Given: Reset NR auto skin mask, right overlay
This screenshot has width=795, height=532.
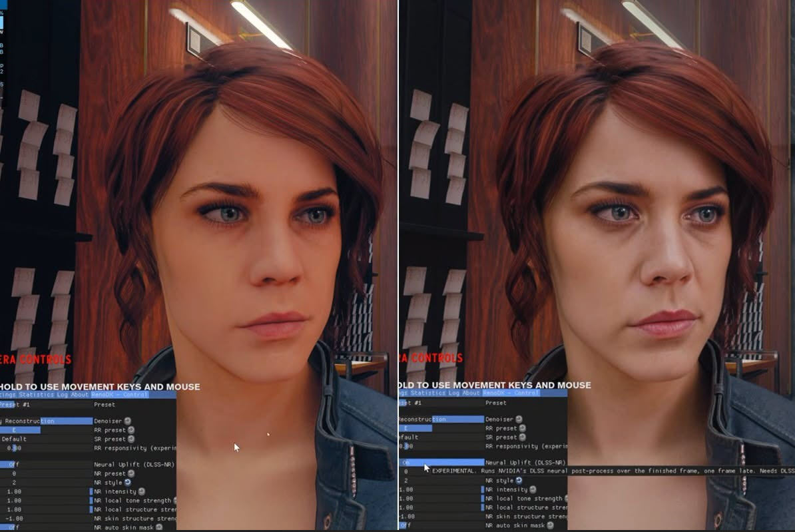Looking at the screenshot, I should click(550, 525).
